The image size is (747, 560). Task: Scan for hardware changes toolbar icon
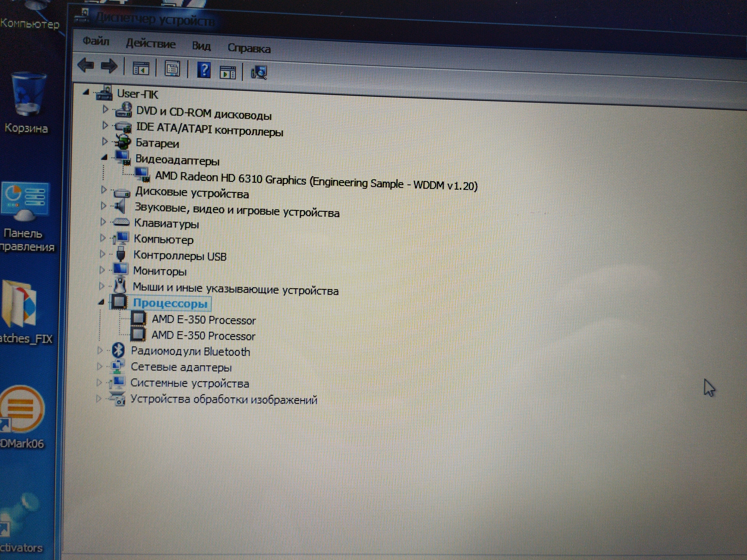pos(259,73)
